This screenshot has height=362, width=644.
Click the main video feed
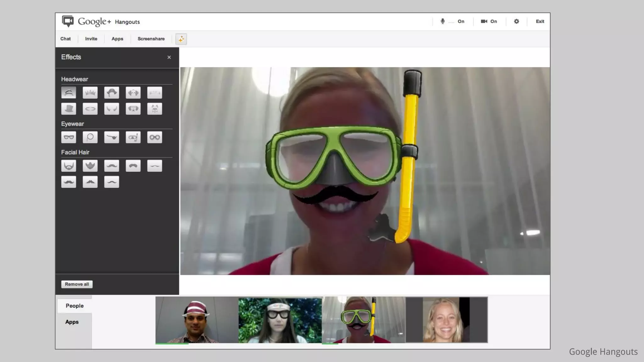point(365,171)
